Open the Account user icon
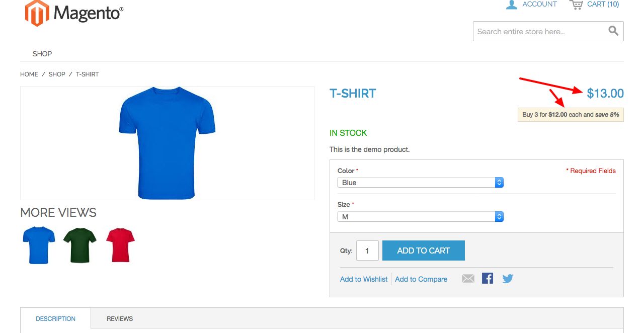This screenshot has height=333, width=644. (x=512, y=5)
